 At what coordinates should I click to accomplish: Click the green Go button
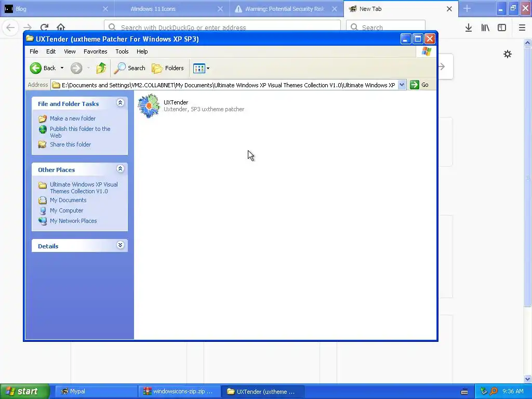419,85
